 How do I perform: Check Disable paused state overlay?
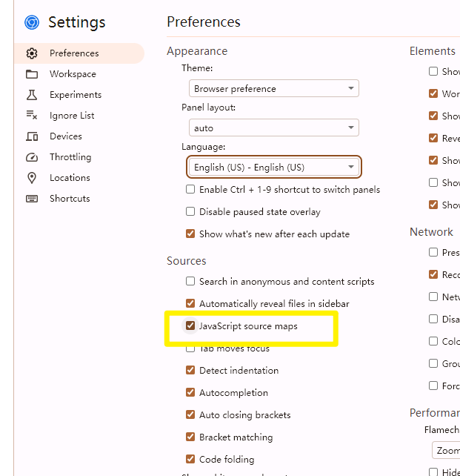click(x=190, y=212)
